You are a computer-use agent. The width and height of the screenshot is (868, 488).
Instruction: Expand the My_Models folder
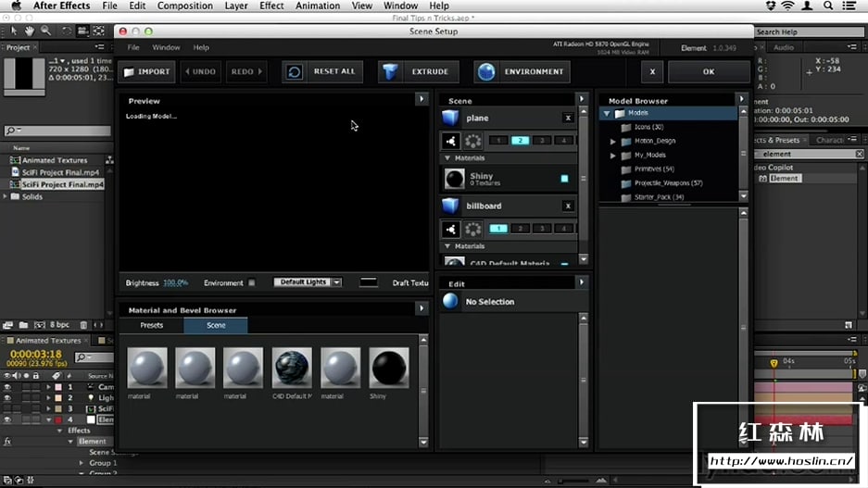point(613,156)
